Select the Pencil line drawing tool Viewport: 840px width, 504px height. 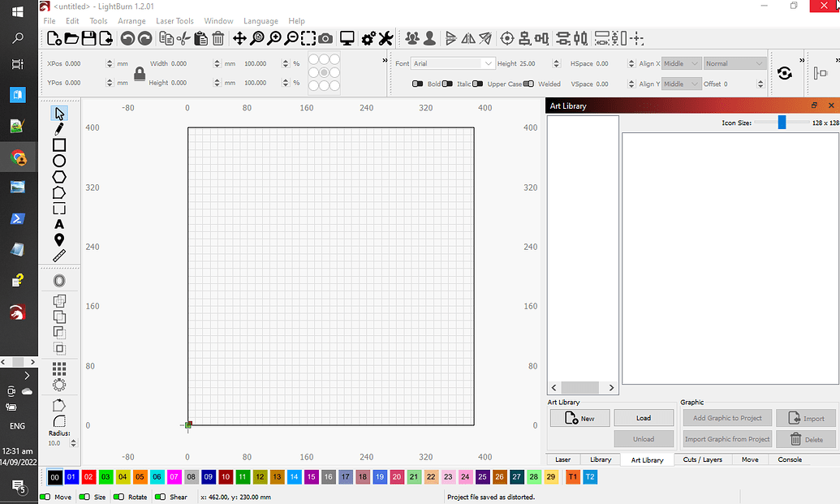(x=58, y=128)
